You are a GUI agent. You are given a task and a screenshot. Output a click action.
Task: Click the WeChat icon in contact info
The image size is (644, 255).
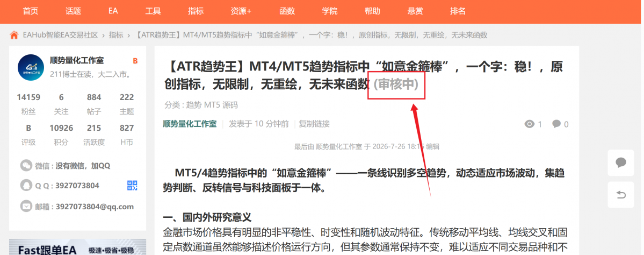(26, 166)
